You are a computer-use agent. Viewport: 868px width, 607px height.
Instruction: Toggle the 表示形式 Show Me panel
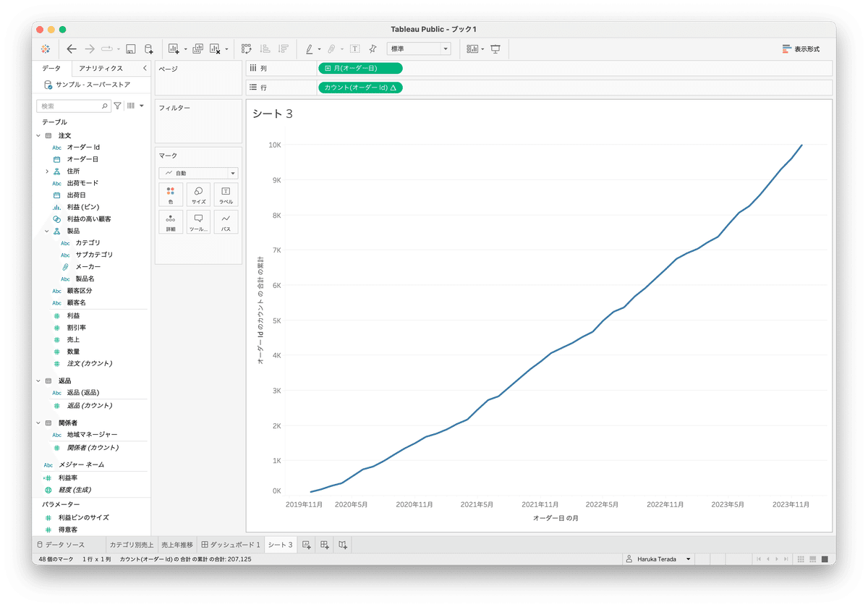tap(801, 49)
